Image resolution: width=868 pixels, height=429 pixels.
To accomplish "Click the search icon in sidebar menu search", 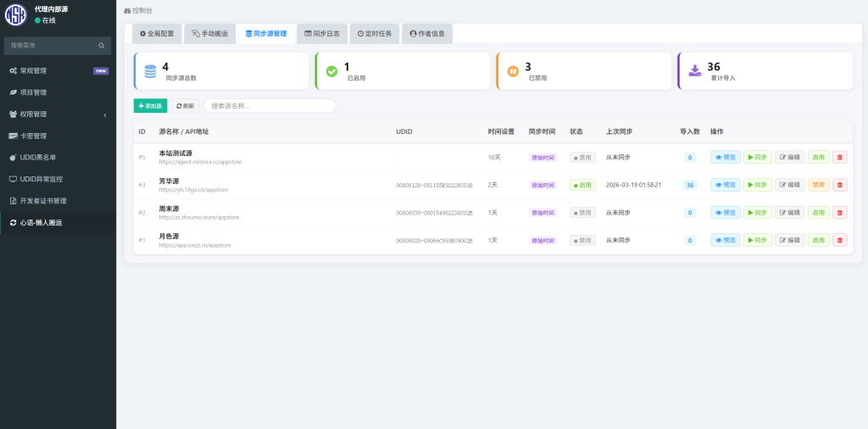I will pos(102,45).
